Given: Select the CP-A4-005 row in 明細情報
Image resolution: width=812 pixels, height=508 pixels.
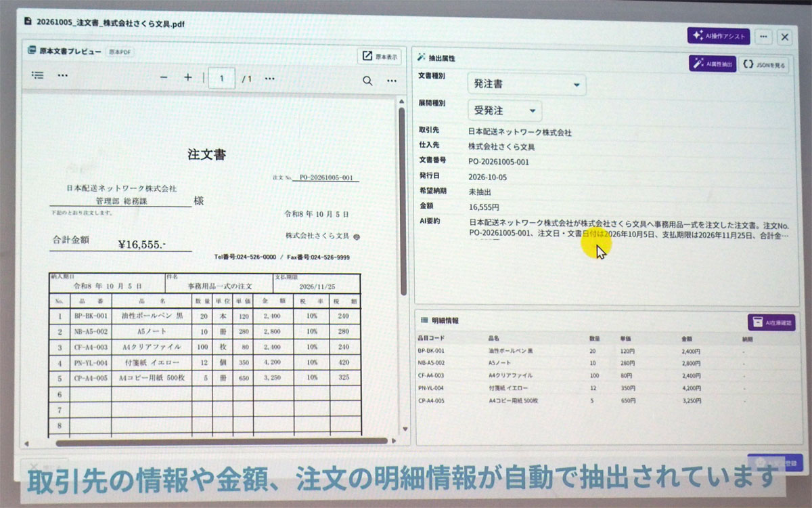Looking at the screenshot, I should pos(606,400).
